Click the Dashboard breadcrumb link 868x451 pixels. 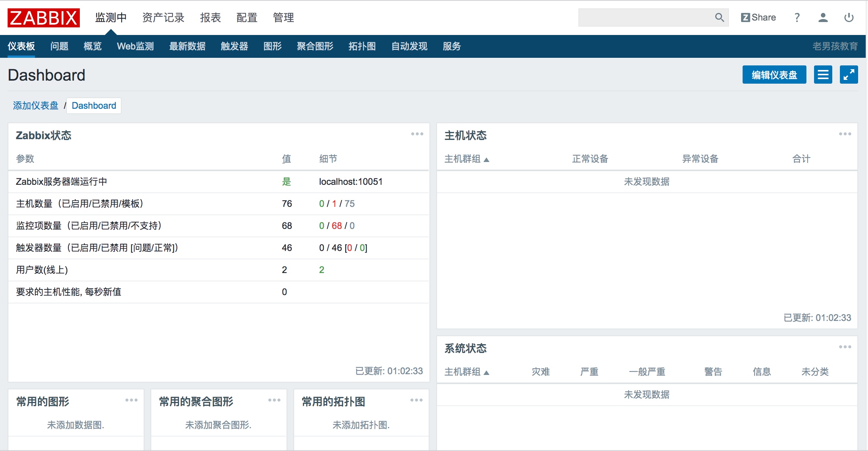[x=94, y=106]
